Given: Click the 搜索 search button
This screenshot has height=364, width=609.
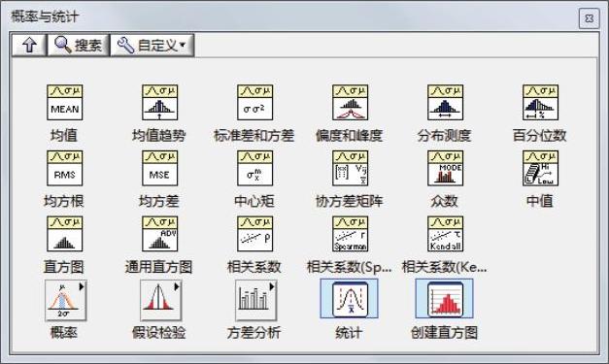Looking at the screenshot, I should click(x=78, y=45).
